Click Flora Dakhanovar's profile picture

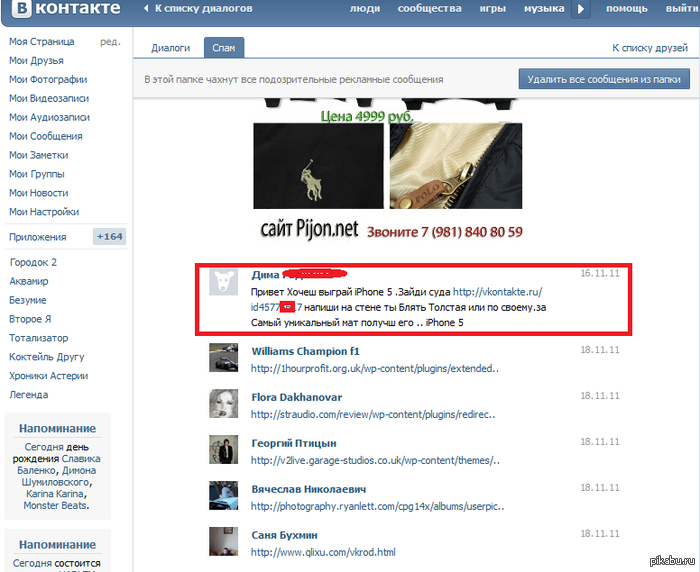pos(223,402)
